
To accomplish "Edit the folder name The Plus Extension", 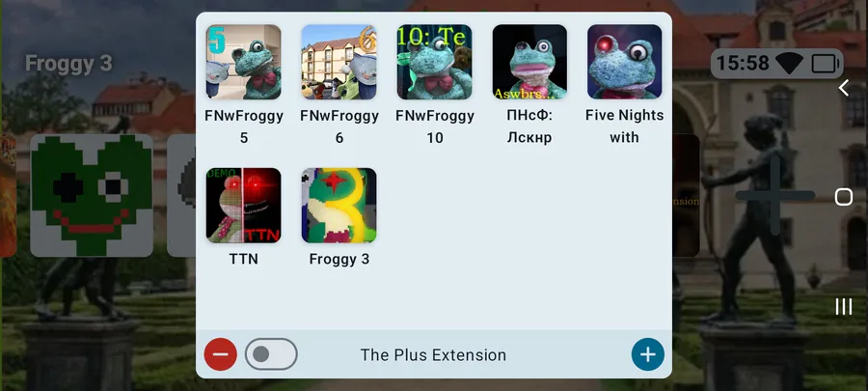I will point(433,355).
